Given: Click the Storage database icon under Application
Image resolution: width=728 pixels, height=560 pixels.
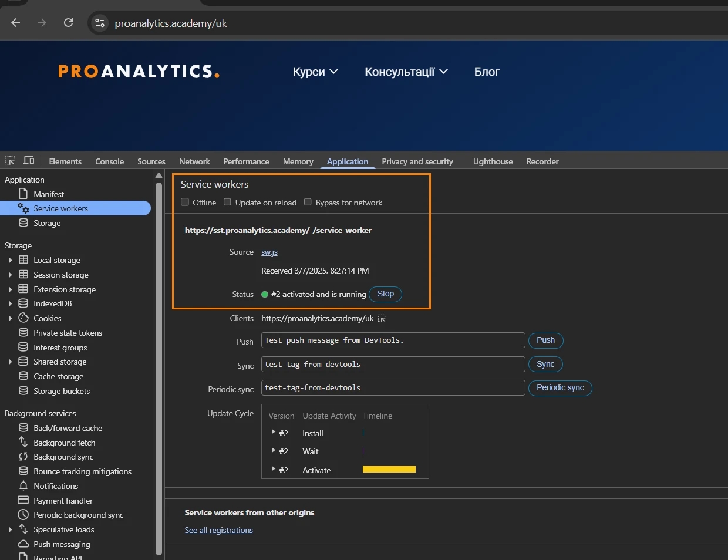Looking at the screenshot, I should click(x=23, y=223).
